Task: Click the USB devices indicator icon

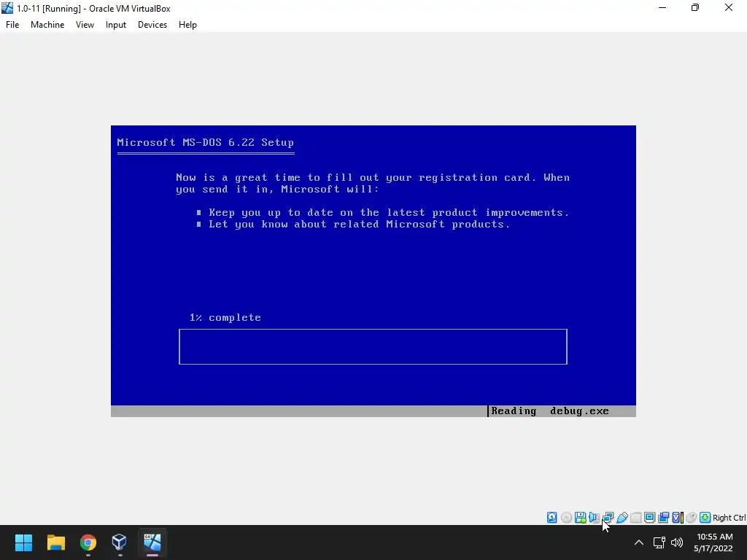Action: point(622,518)
